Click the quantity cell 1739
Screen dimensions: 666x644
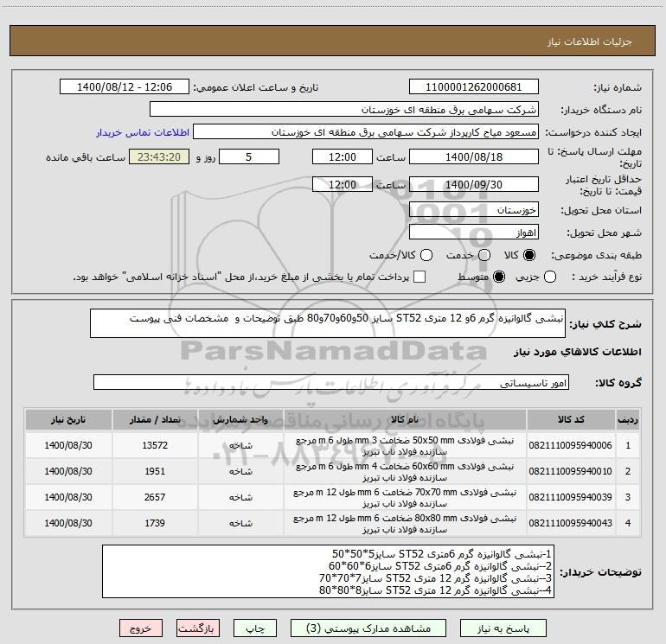pos(155,523)
